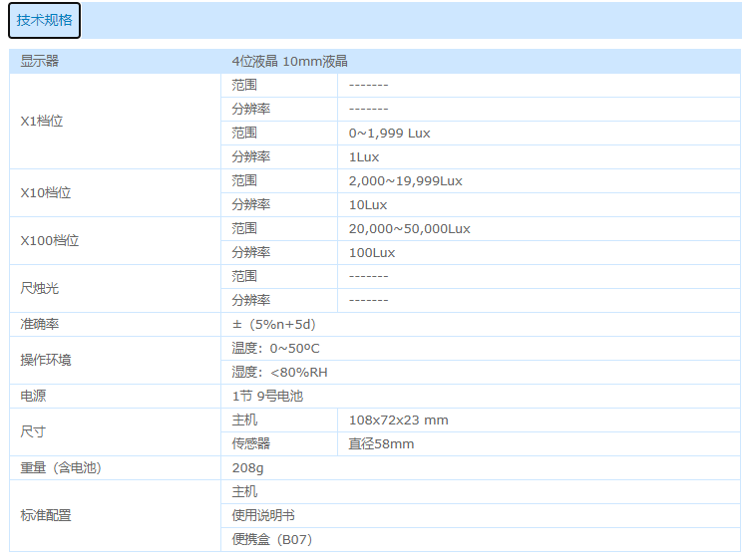This screenshot has height=560, width=745.
Task: Click the 1Lux resolution value
Action: click(x=364, y=156)
